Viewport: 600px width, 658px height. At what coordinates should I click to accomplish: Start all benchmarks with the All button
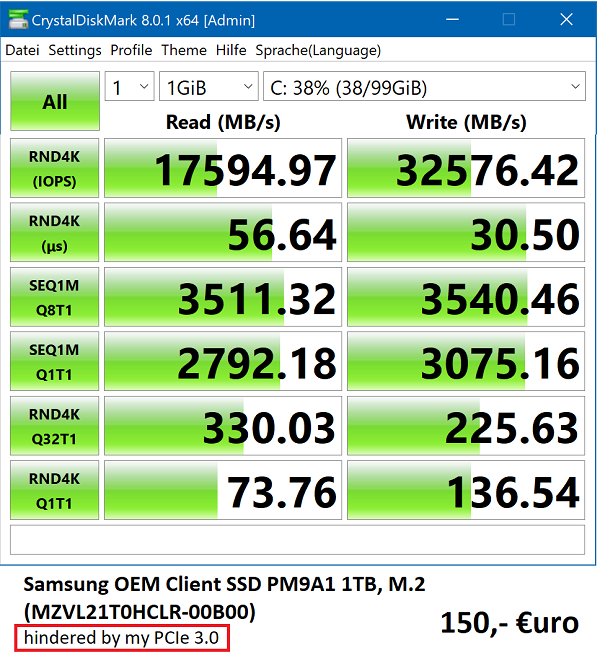click(55, 101)
